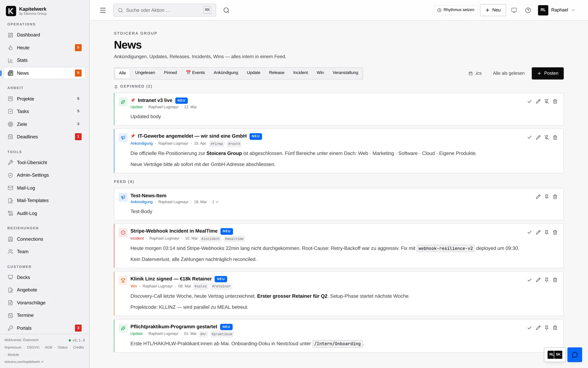Open stoicera.com/kapitelwerk external link

[24, 362]
